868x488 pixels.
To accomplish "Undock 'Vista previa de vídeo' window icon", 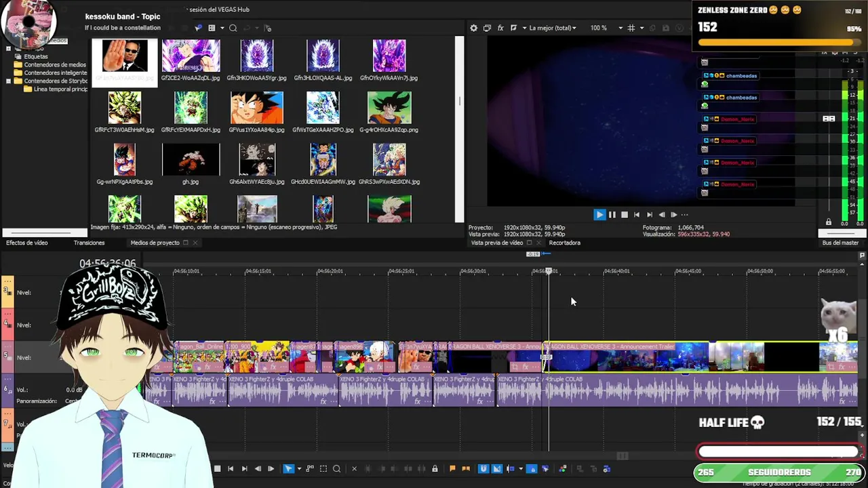I will [x=530, y=243].
